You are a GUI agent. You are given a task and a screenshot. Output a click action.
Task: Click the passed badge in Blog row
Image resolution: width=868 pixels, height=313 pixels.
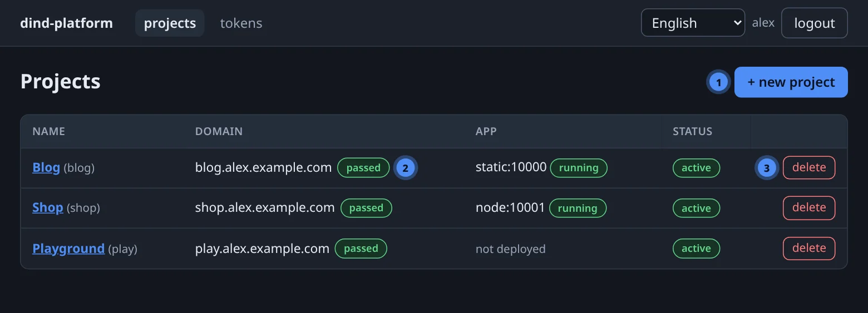pyautogui.click(x=363, y=168)
